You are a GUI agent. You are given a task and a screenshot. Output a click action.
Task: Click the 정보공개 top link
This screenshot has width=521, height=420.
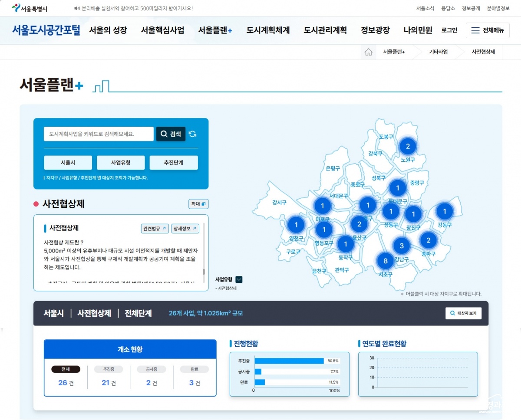click(471, 8)
